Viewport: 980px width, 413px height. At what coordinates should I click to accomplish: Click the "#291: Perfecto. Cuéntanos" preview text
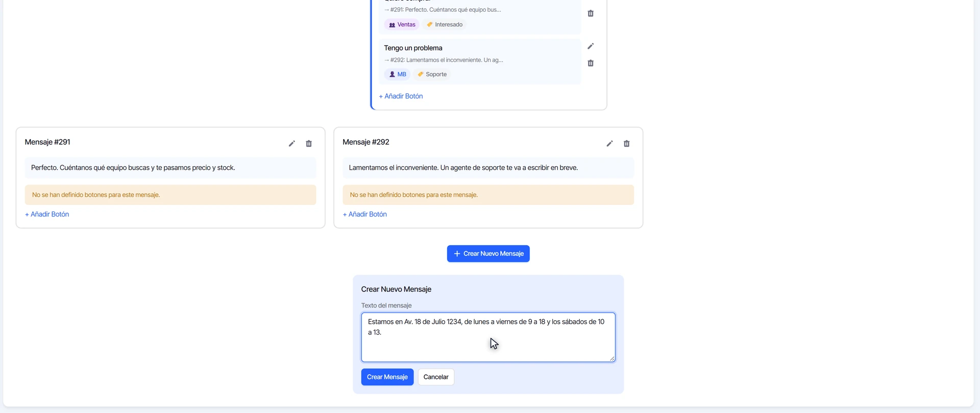coord(443,10)
